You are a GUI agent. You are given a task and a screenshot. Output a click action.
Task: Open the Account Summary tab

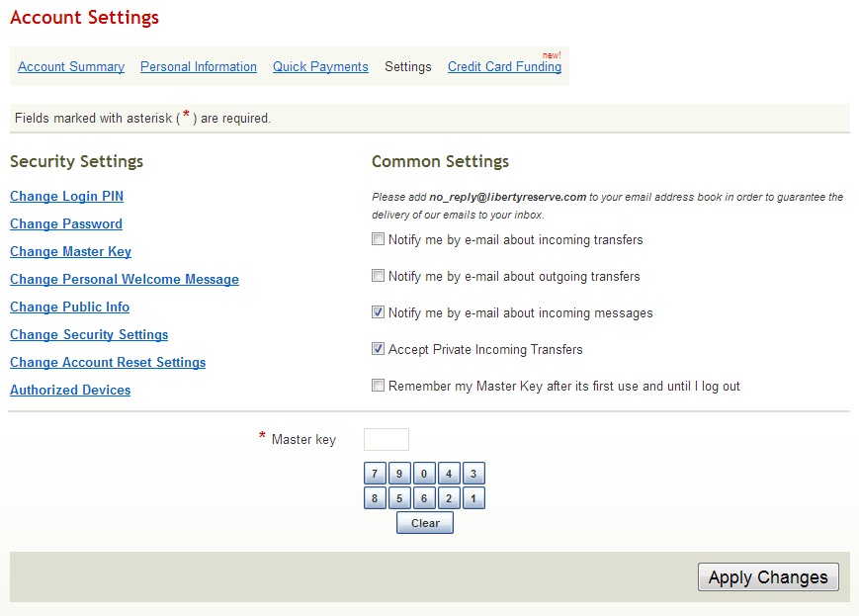(x=71, y=67)
